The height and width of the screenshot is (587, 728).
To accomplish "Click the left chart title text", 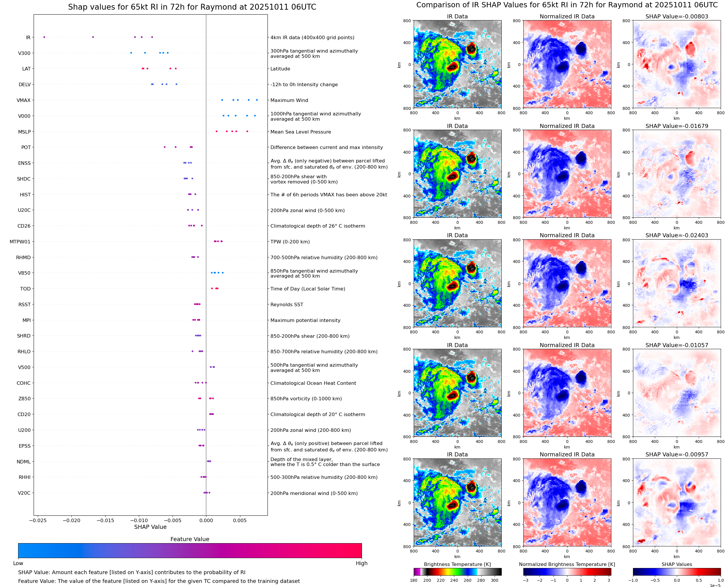I will pos(192,7).
